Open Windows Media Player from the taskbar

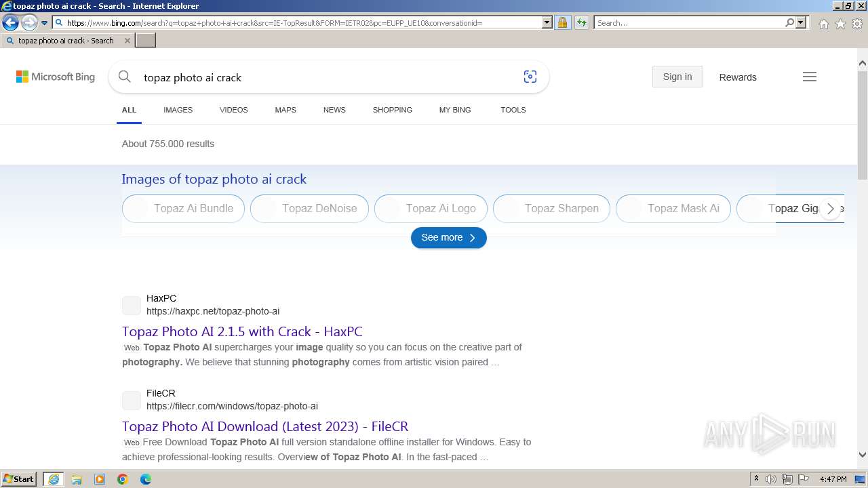[100, 479]
